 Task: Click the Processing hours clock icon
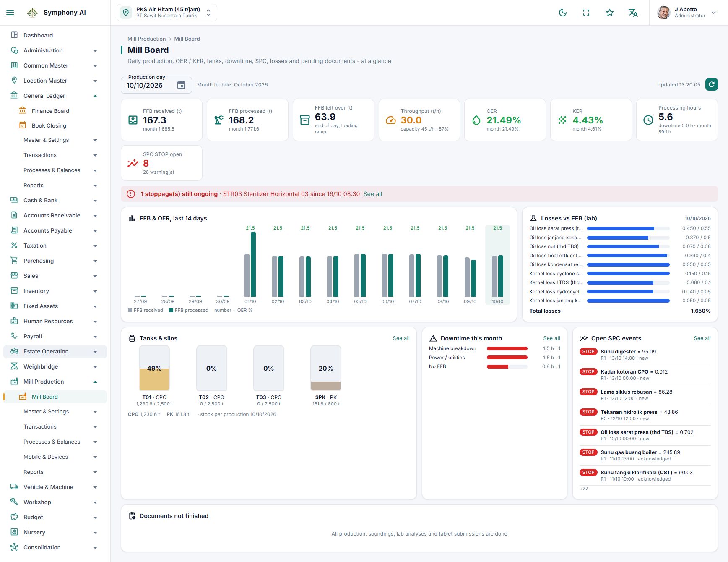(648, 120)
